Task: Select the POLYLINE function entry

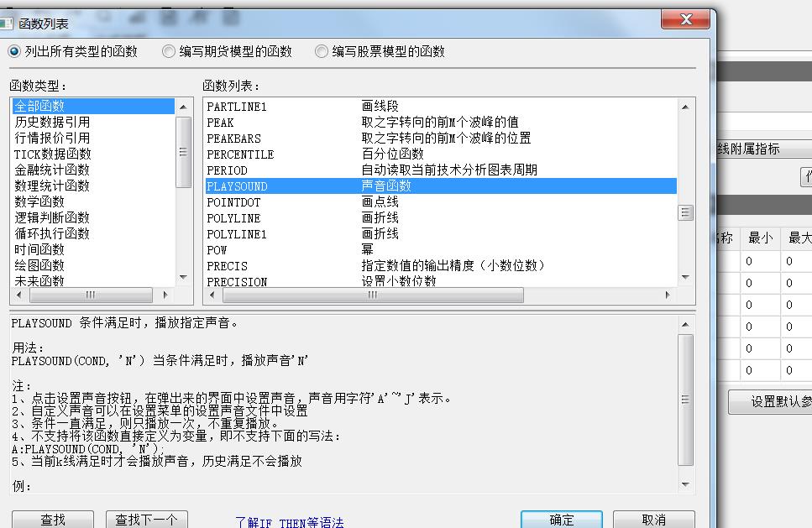Action: pos(233,218)
